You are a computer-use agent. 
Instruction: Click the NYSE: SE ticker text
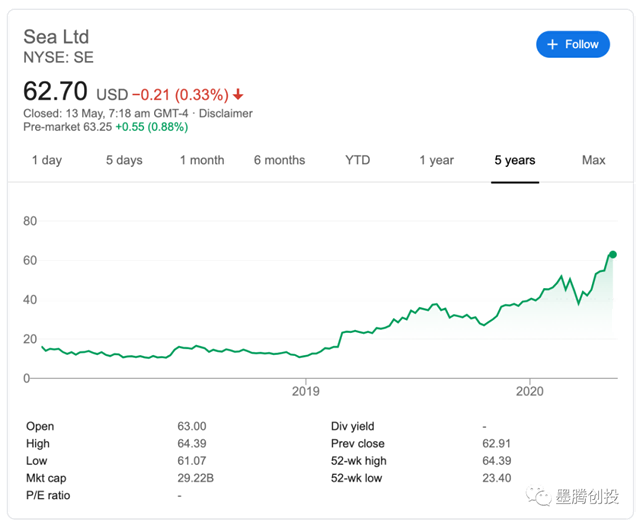point(58,58)
